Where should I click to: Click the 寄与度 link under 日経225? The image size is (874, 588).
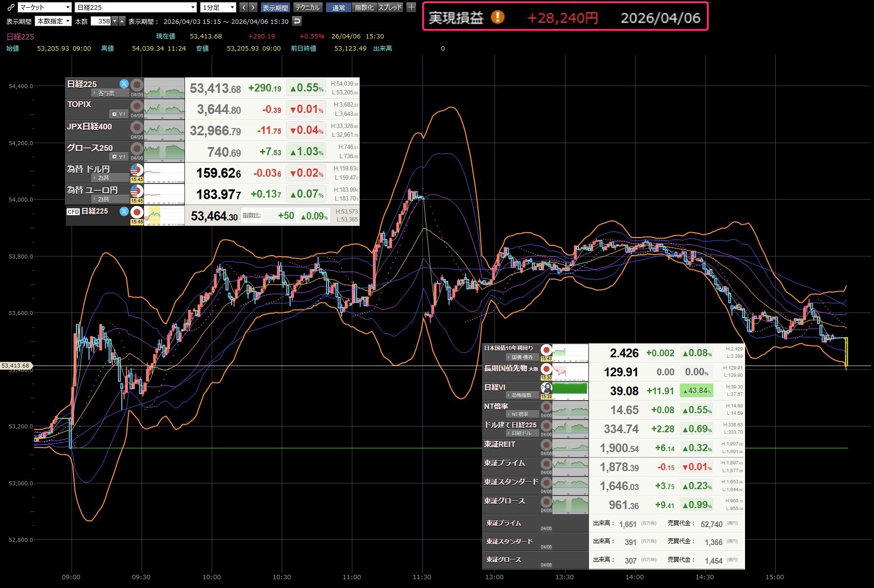(106, 93)
